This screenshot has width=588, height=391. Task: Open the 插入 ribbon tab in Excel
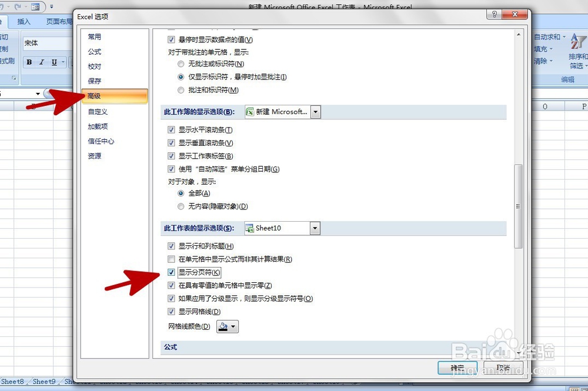coord(24,22)
